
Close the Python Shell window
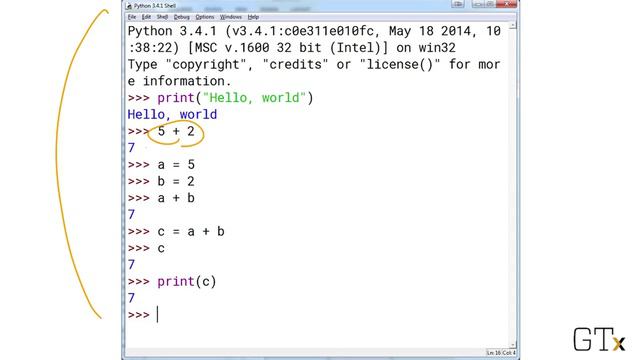pyautogui.click(x=507, y=4)
